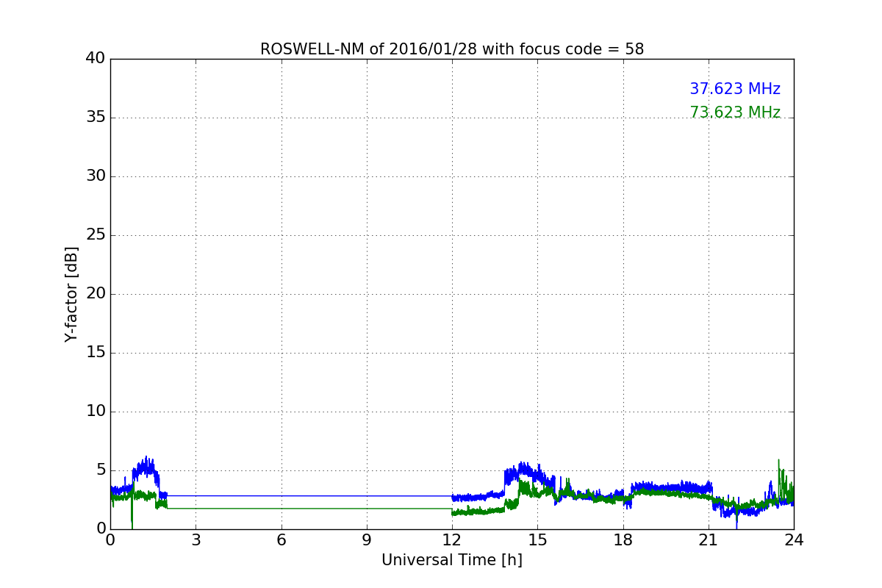Screen dimensions: 882x588
Task: Click x-axis tick label '3'
Action: click(196, 540)
